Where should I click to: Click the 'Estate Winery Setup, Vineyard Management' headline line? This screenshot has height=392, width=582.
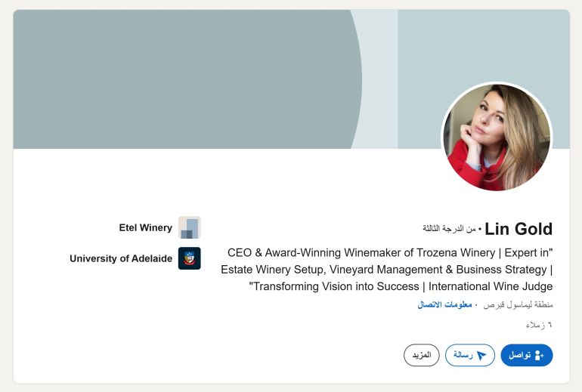pyautogui.click(x=387, y=269)
